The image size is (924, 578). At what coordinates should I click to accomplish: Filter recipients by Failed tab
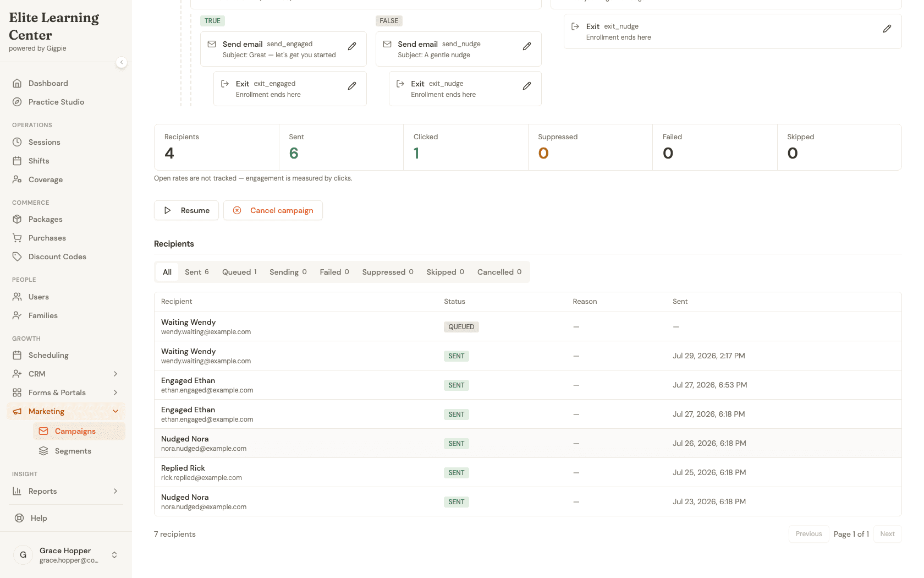(x=334, y=272)
